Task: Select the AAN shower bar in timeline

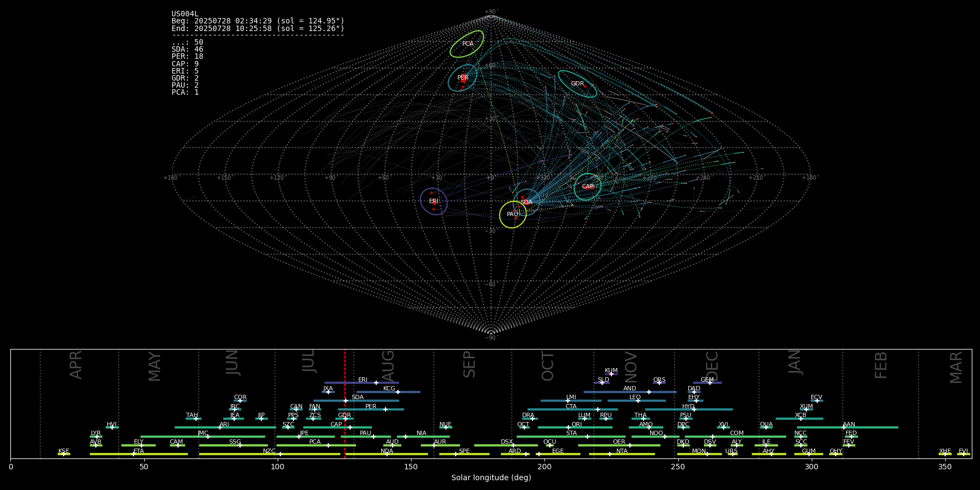Action: click(x=848, y=427)
